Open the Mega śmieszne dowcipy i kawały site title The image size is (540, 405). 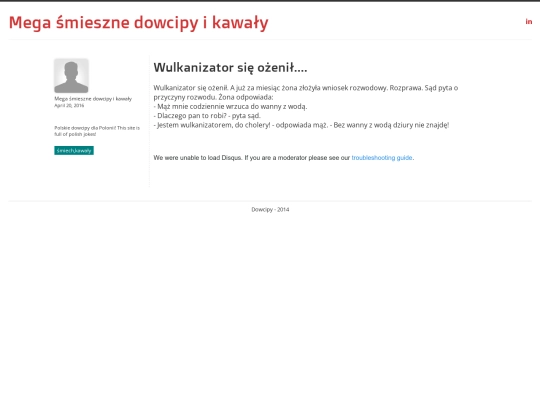138,23
